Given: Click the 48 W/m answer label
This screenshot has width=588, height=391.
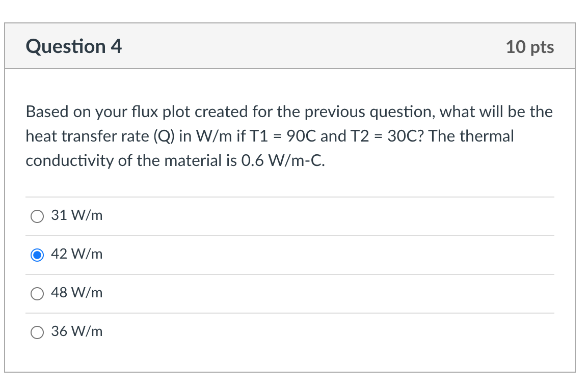Looking at the screenshot, I should pyautogui.click(x=76, y=293).
